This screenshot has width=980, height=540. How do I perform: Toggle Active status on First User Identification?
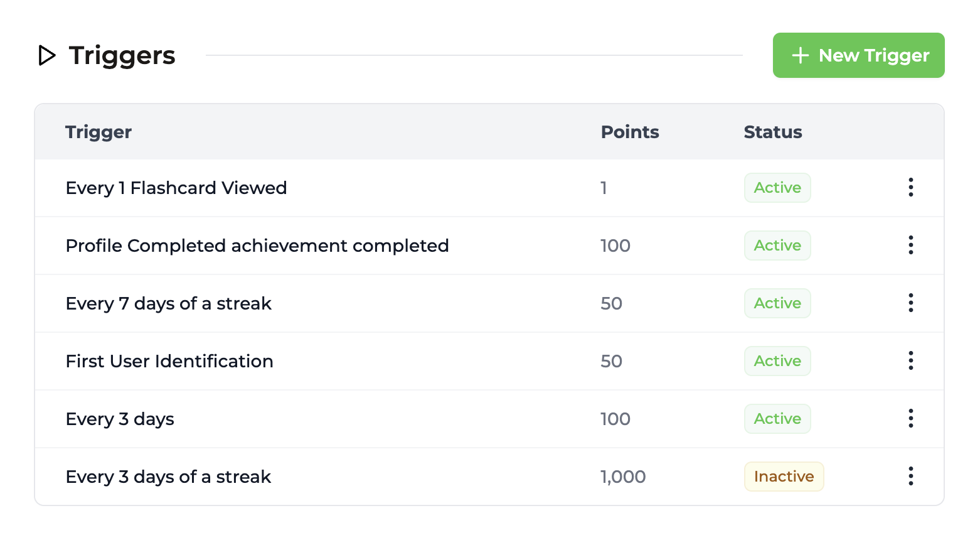click(777, 361)
